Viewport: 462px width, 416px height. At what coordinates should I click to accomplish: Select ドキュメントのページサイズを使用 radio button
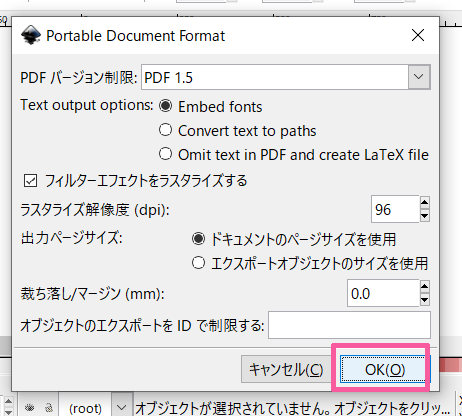[198, 239]
